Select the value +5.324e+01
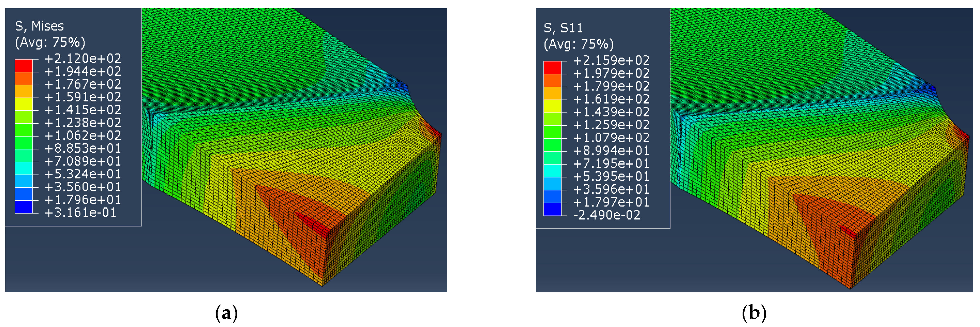Viewport: 980px width, 327px height. coord(83,174)
